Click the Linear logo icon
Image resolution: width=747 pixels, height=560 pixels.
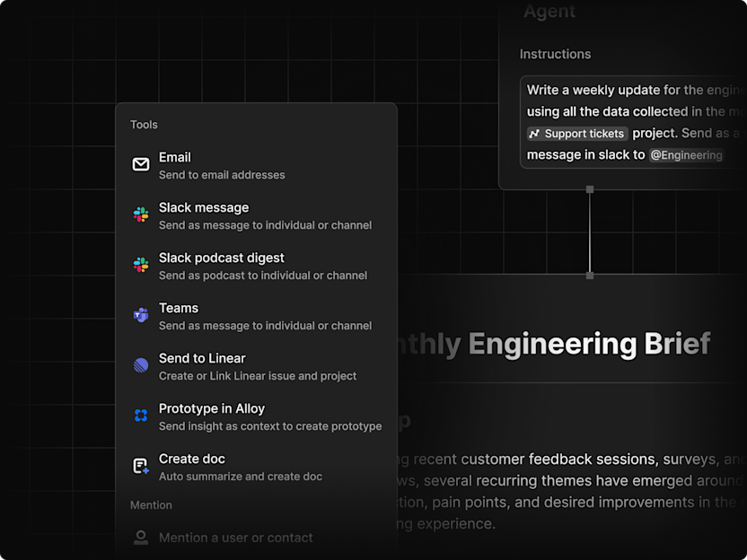pos(141,365)
